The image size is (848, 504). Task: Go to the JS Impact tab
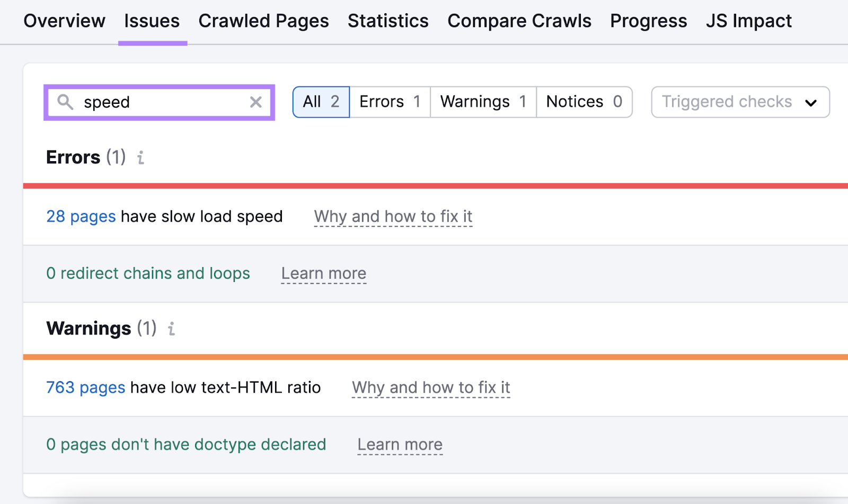tap(749, 21)
